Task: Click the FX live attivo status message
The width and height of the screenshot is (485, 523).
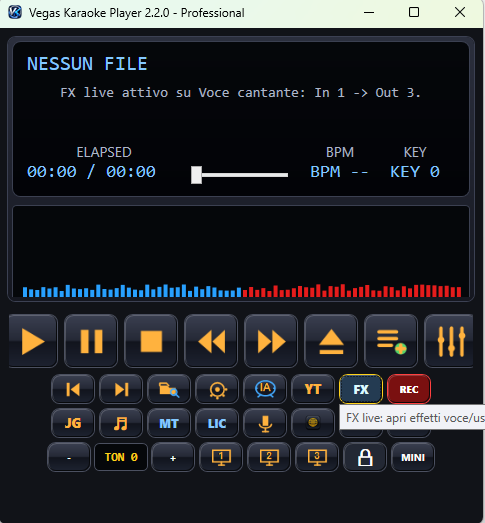Action: click(x=240, y=93)
